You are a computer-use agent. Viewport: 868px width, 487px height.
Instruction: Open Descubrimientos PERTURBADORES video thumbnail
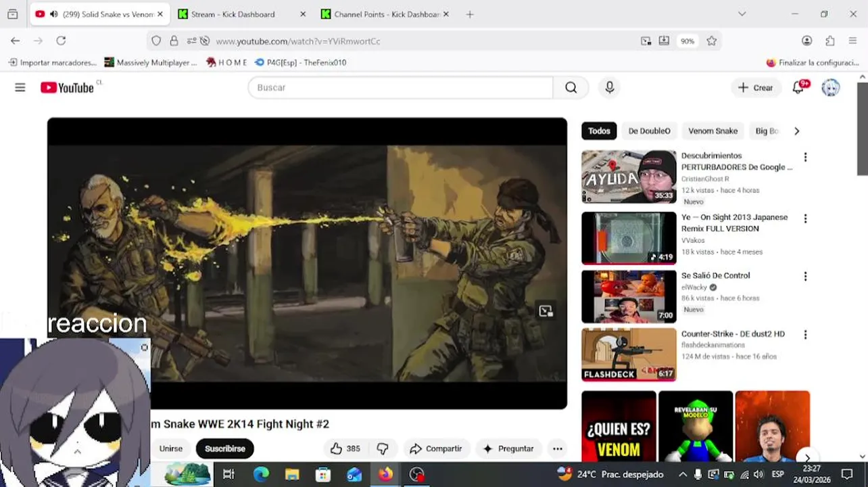tap(629, 177)
